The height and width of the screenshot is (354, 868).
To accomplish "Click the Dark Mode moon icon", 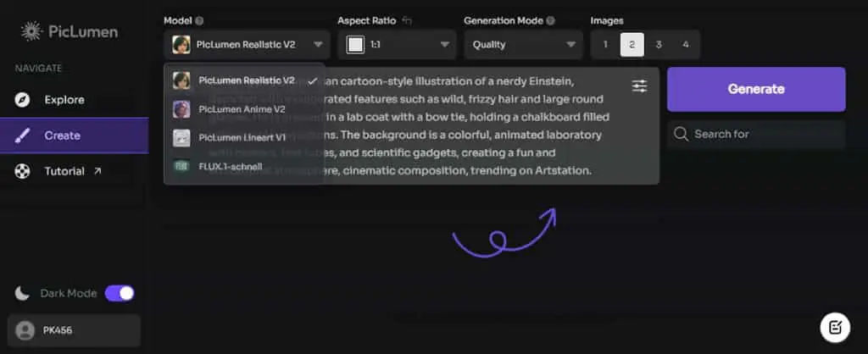I will (22, 293).
